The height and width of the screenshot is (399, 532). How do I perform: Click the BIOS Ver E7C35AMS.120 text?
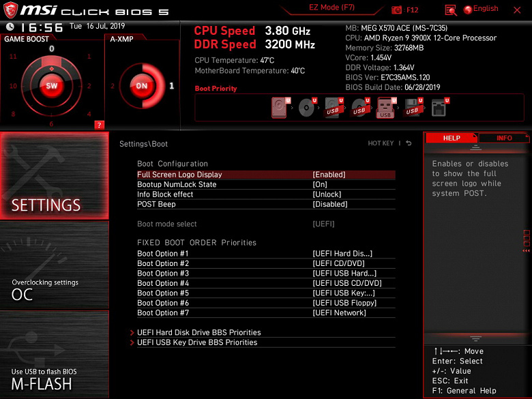(x=387, y=77)
